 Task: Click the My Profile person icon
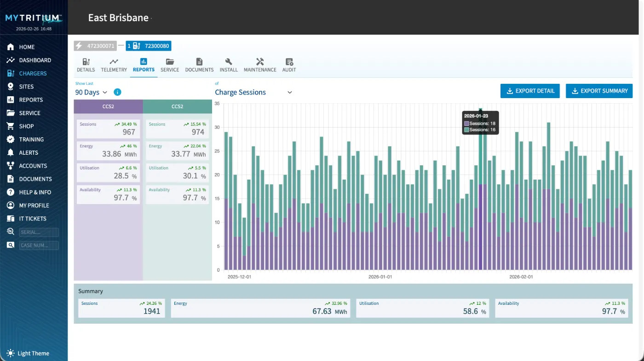[11, 205]
